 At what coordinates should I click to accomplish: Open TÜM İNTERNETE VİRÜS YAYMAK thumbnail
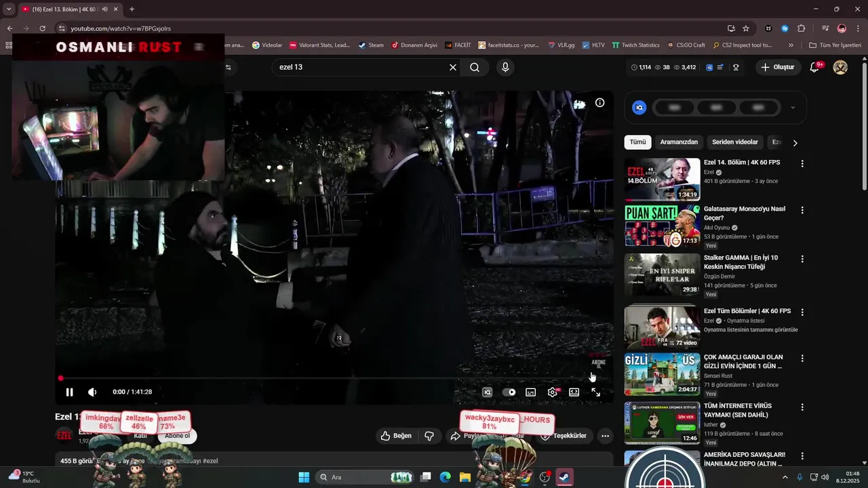pyautogui.click(x=663, y=423)
